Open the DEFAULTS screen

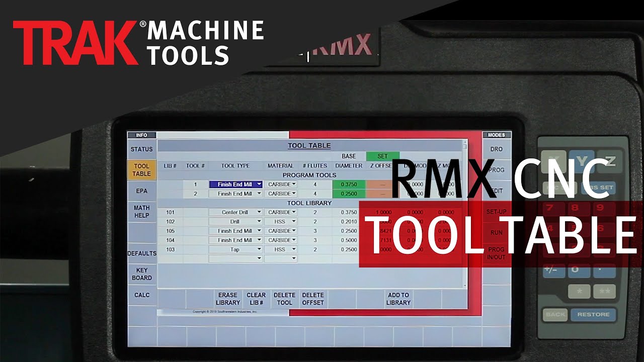141,253
